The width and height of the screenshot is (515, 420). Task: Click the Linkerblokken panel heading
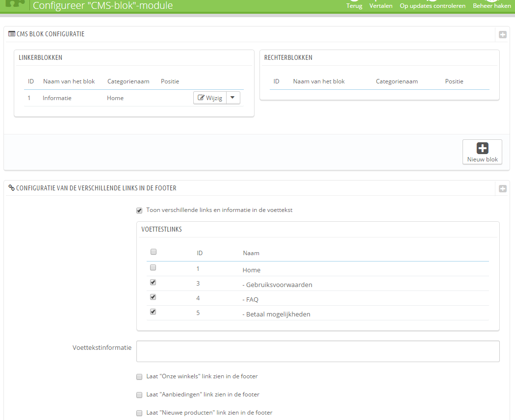40,57
